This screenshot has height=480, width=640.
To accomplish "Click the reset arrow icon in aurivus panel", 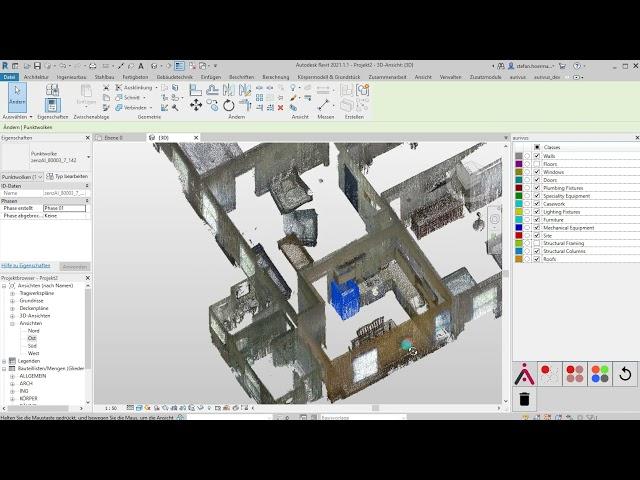I will (x=625, y=374).
